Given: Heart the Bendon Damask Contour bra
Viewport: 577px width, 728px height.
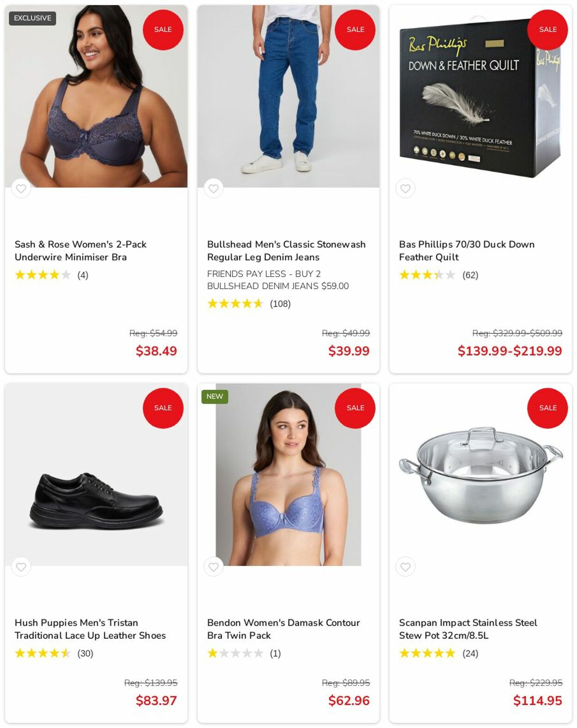Looking at the screenshot, I should tap(213, 567).
